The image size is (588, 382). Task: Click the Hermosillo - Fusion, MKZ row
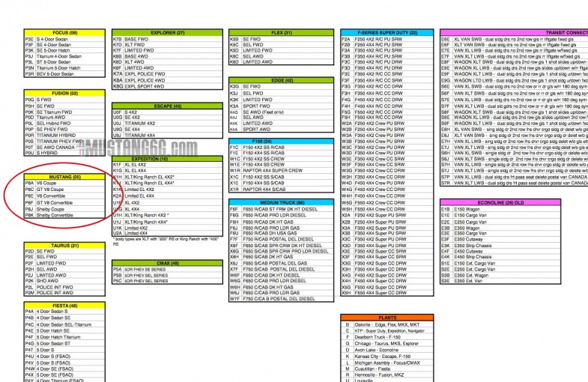click(387, 375)
